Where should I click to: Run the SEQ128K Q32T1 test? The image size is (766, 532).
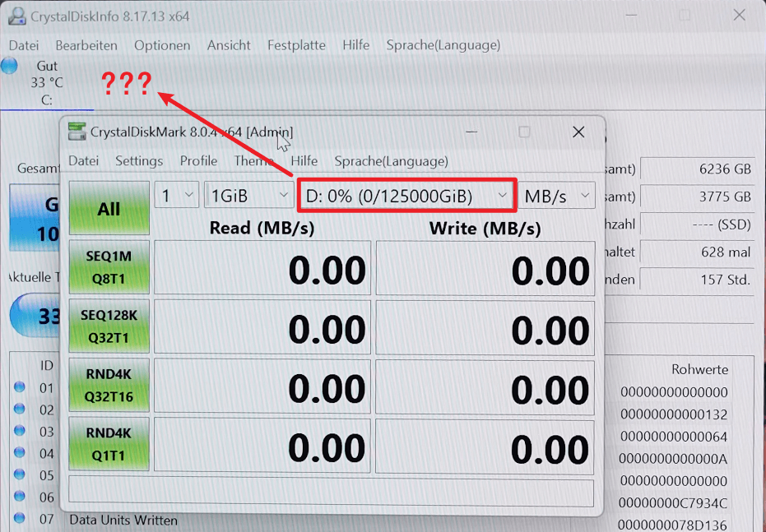(x=109, y=326)
